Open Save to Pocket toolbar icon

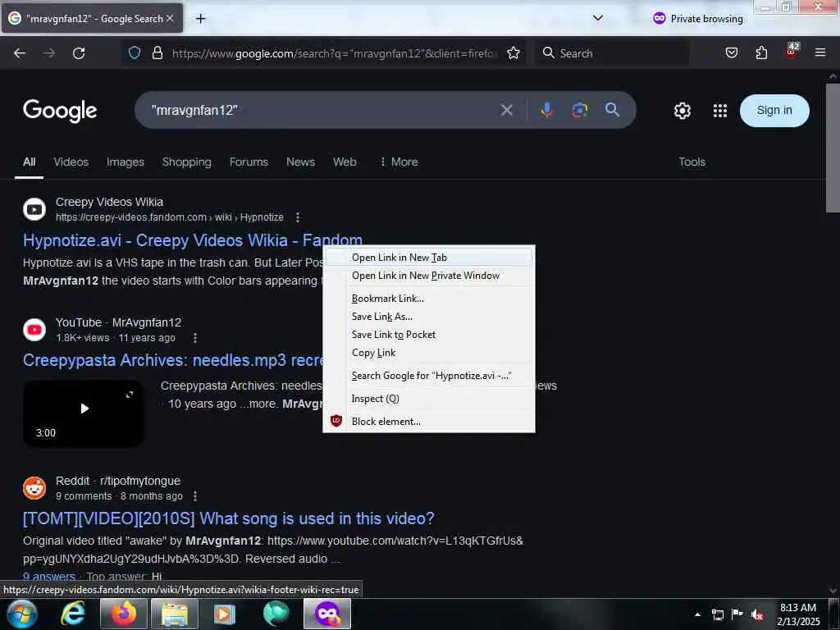coord(731,52)
